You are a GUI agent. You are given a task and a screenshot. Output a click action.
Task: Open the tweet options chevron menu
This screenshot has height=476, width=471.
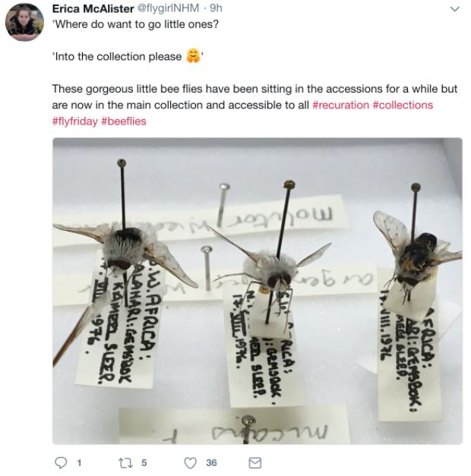[454, 9]
